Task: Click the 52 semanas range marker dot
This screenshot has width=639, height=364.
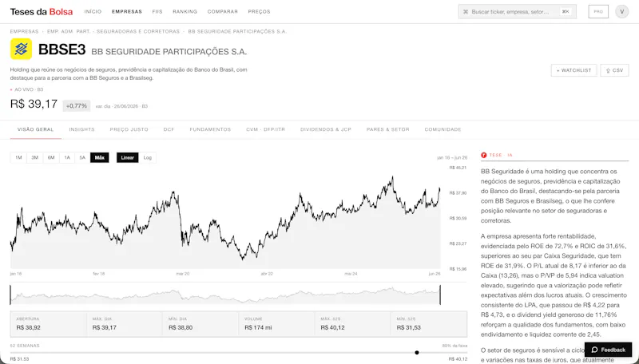Action: coord(417,353)
